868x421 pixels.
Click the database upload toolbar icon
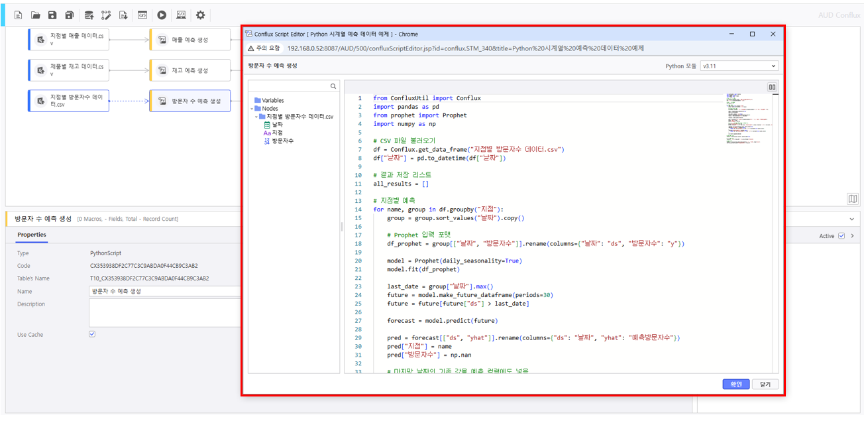click(x=89, y=15)
